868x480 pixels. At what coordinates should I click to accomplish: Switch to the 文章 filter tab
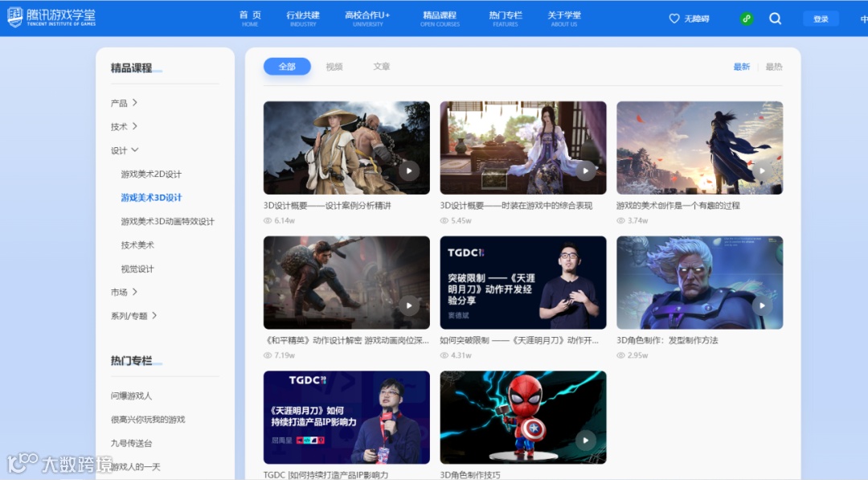(382, 67)
